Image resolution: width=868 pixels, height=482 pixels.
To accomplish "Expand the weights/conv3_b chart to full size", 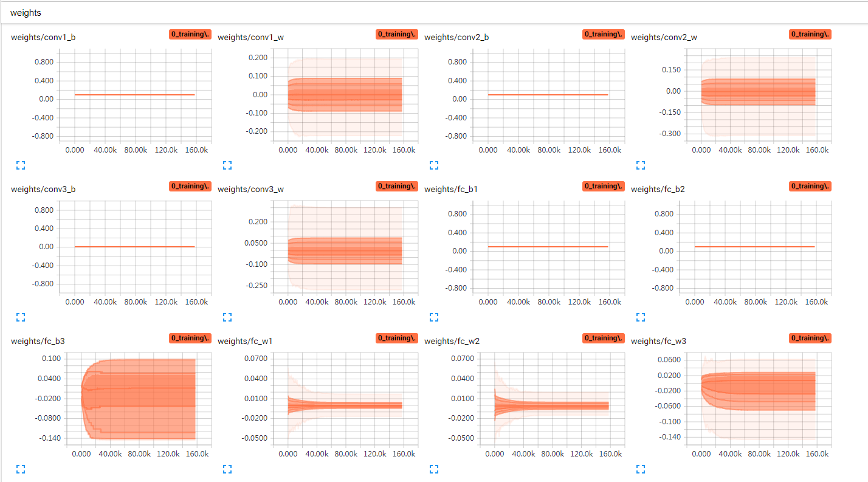I will (x=21, y=317).
